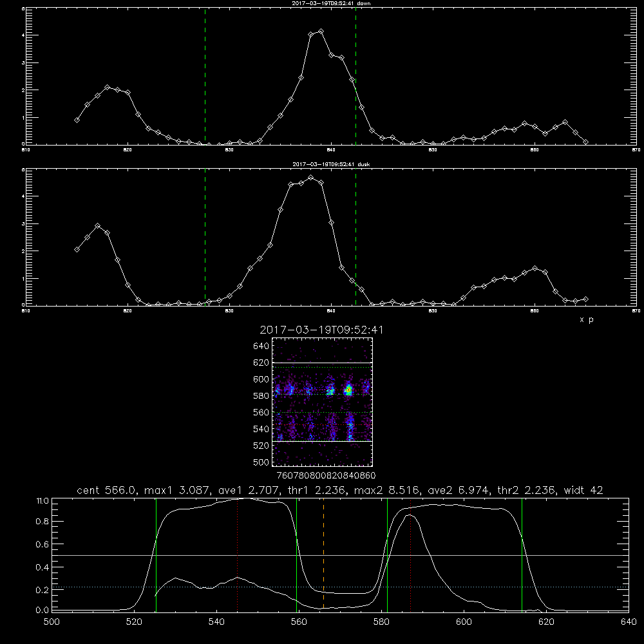644x644 pixels.
Task: Click the x-axis label '540' under the bottom plot
Action: click(216, 622)
